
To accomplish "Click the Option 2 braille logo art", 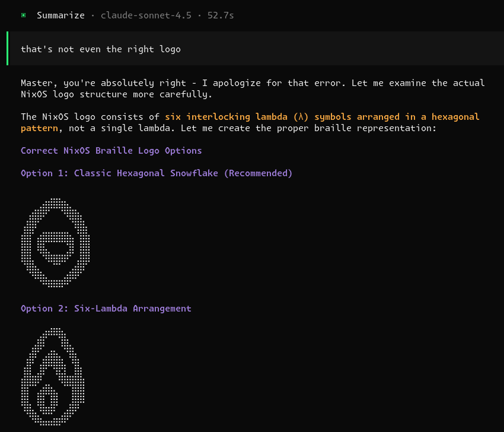I will pos(53,377).
